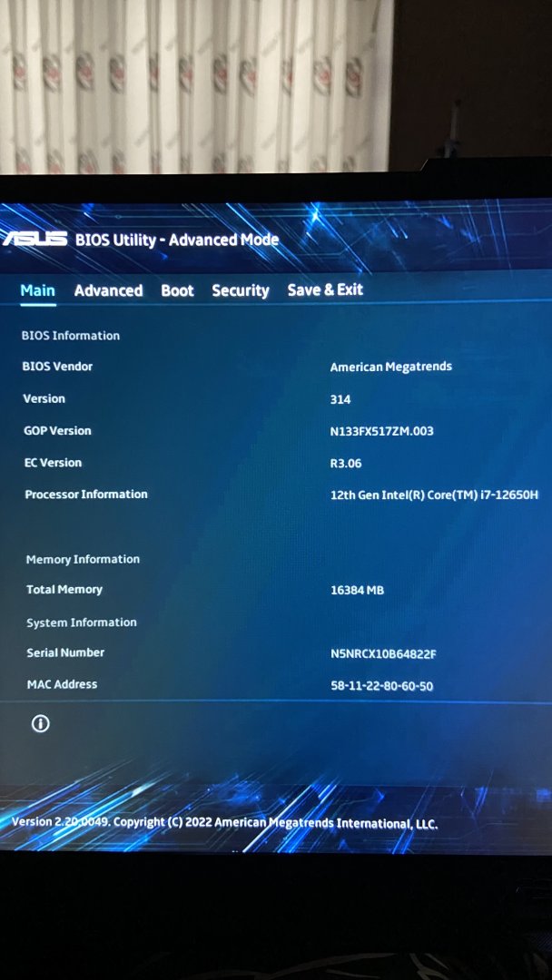This screenshot has width=552, height=980.
Task: Open the Boot tab
Action: (178, 290)
